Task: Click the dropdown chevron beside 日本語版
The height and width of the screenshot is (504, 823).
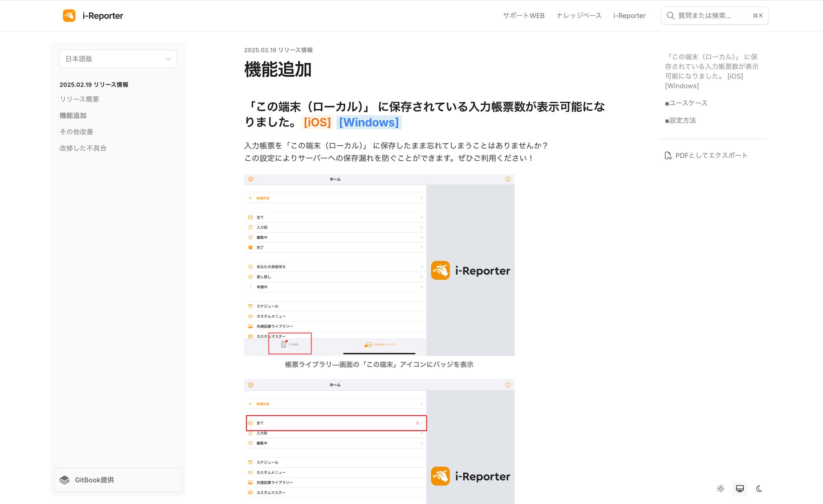Action: click(168, 59)
